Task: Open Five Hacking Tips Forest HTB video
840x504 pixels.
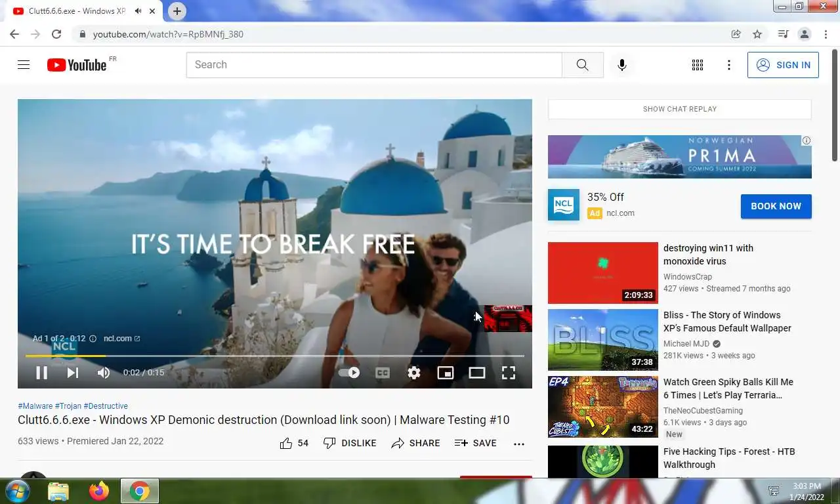Action: point(729,458)
